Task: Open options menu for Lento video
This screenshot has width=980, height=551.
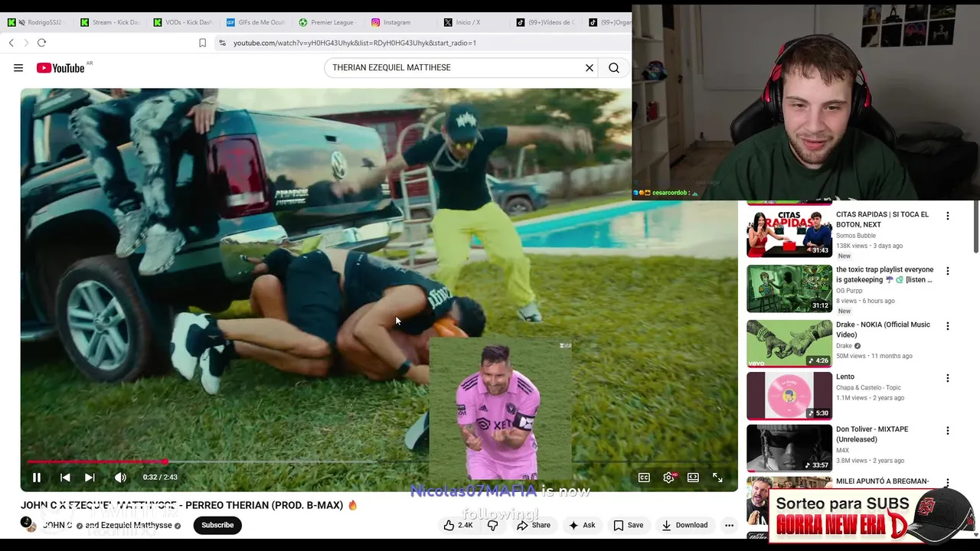Action: click(x=948, y=378)
